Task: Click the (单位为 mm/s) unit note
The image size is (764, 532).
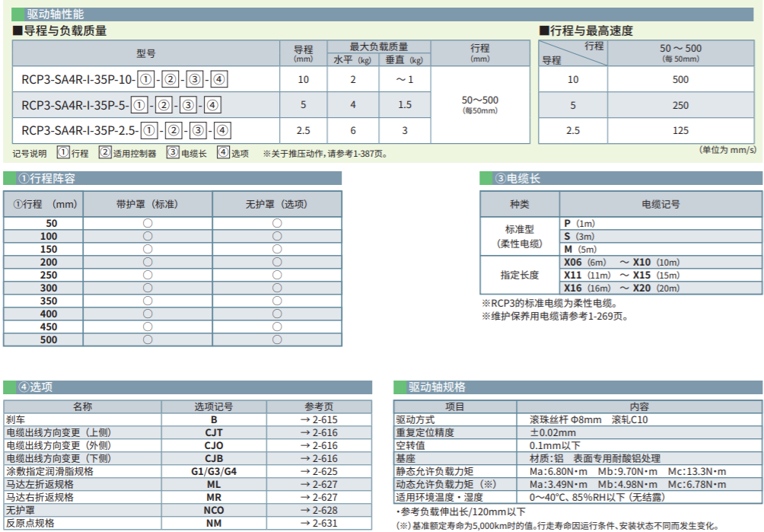Action: click(727, 150)
